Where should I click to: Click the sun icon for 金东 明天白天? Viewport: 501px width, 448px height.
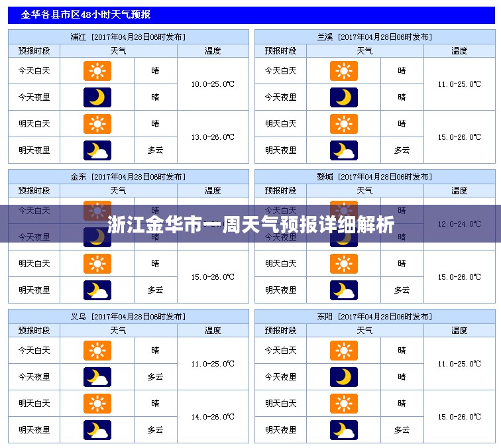(97, 264)
